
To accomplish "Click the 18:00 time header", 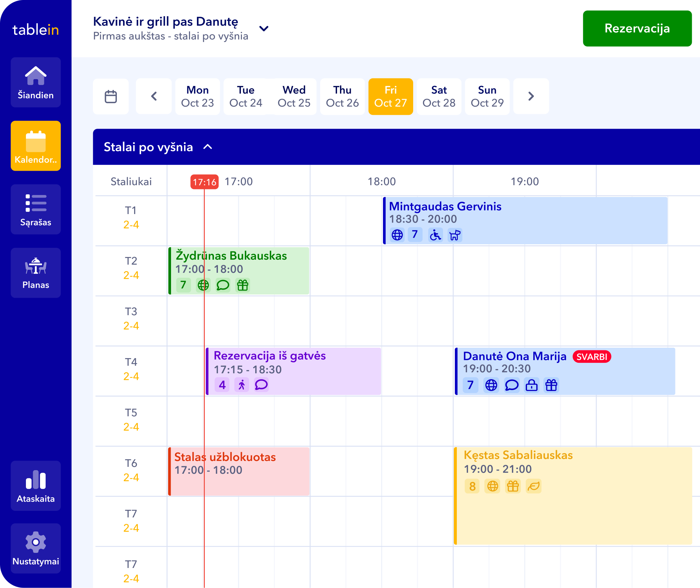I will click(382, 182).
